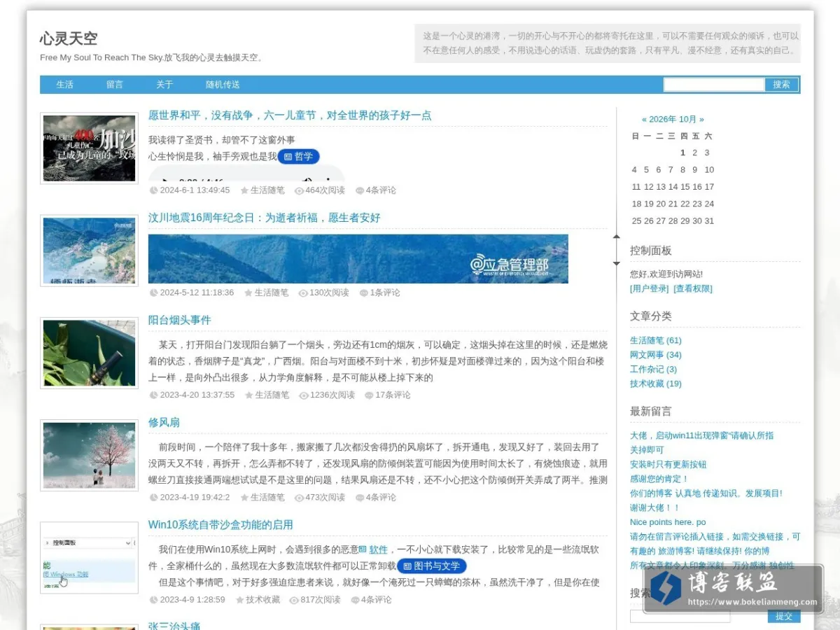
Task: Click the 汶川地震 post thumbnail image
Action: point(90,251)
